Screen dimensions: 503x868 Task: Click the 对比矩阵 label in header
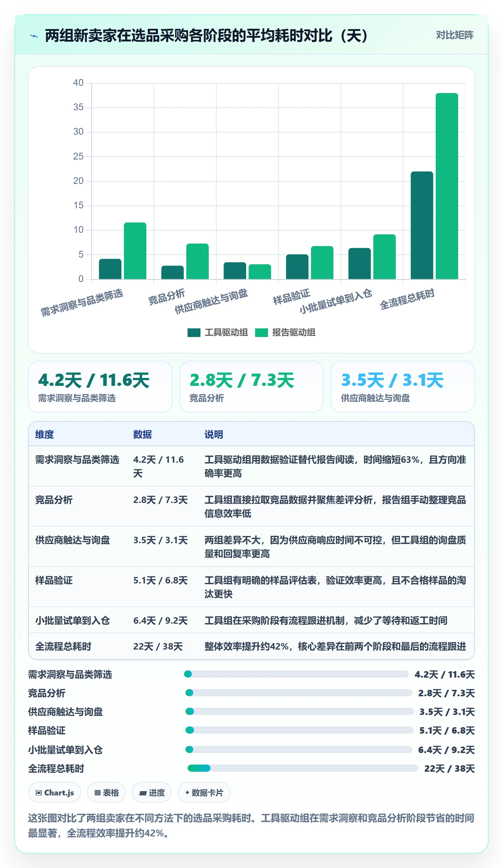coord(454,35)
